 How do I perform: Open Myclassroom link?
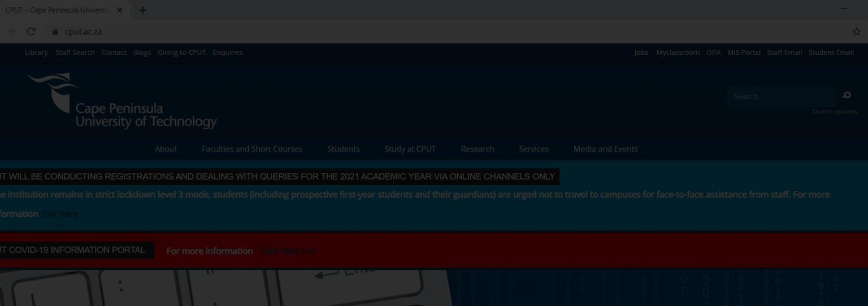678,53
